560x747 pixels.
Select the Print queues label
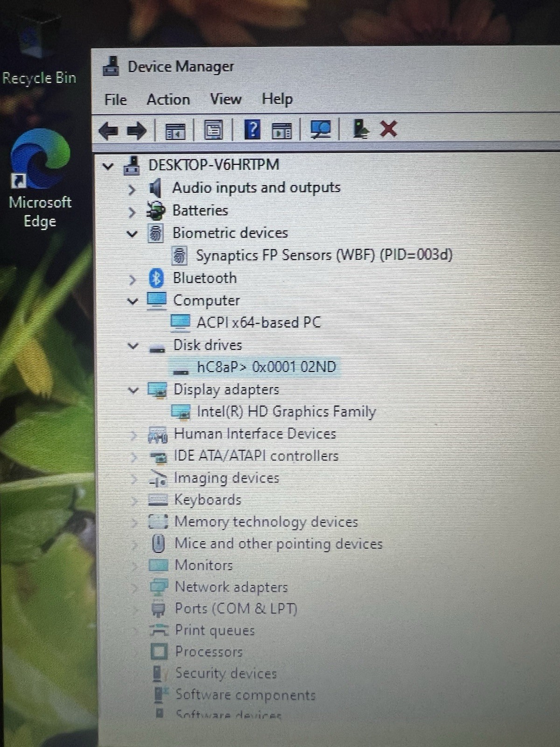(215, 630)
